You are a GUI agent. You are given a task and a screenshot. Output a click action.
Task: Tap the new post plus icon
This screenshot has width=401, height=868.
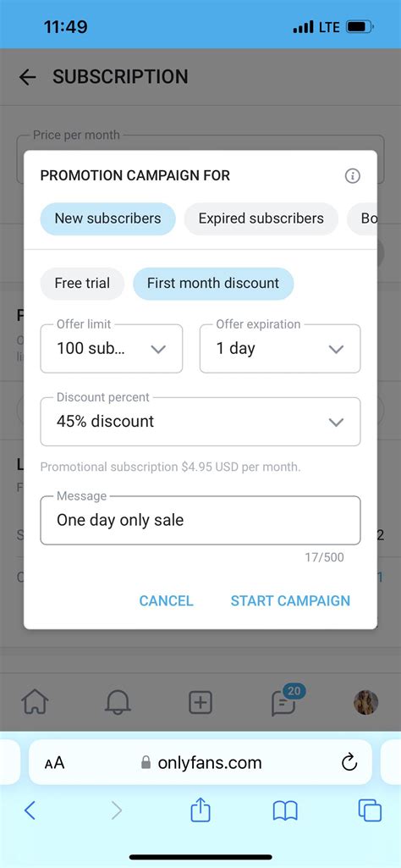click(x=200, y=703)
